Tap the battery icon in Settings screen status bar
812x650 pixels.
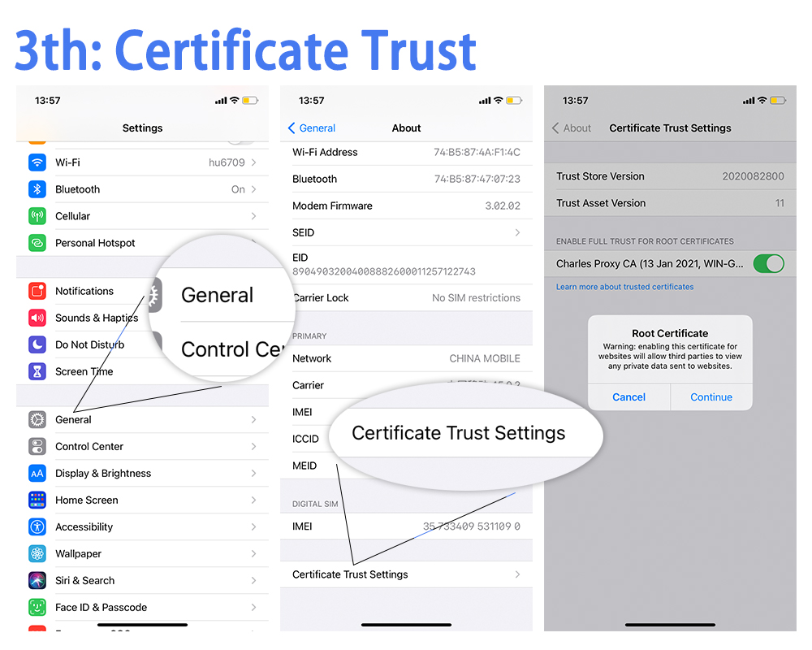tap(250, 101)
